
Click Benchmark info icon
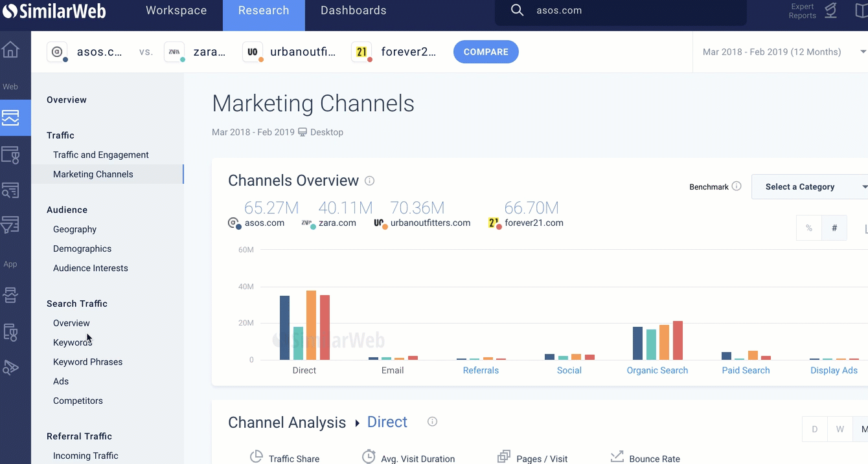[x=737, y=186]
